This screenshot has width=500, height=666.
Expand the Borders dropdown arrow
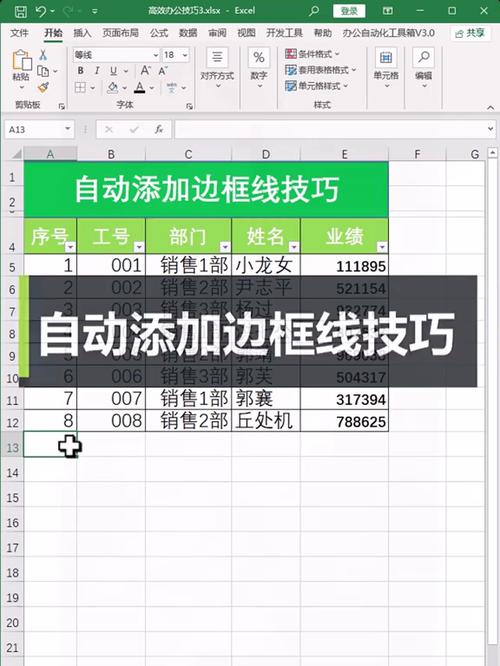tap(92, 88)
